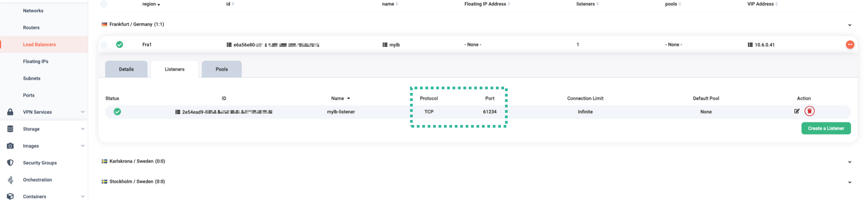Click the VIP address 10.6.0.41
This screenshot has width=868, height=203.
click(x=764, y=45)
